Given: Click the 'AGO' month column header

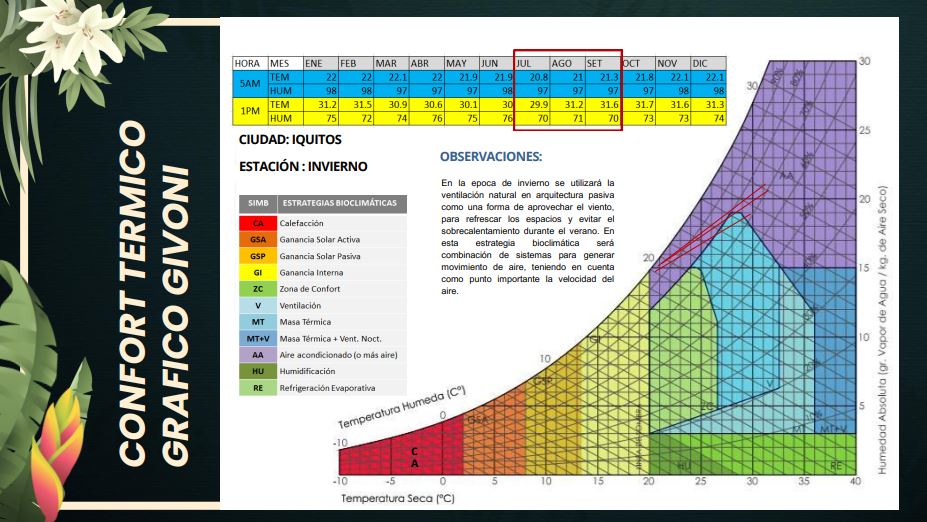Looking at the screenshot, I should (x=568, y=63).
